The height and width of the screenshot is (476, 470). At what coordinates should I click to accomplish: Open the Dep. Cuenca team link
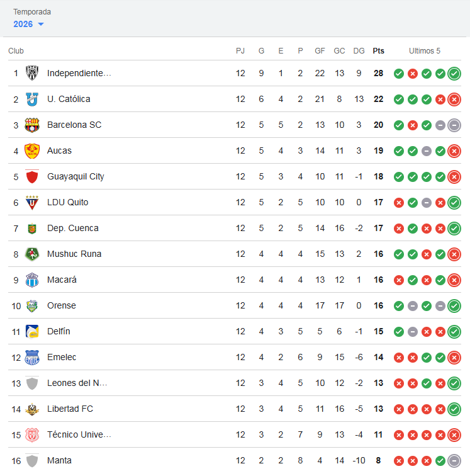(x=73, y=228)
